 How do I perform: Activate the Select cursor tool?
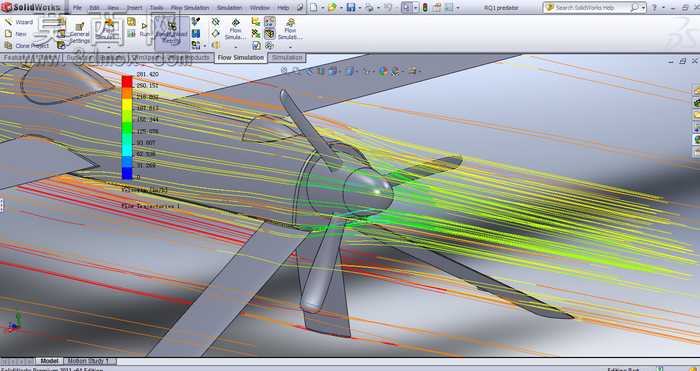click(x=406, y=8)
